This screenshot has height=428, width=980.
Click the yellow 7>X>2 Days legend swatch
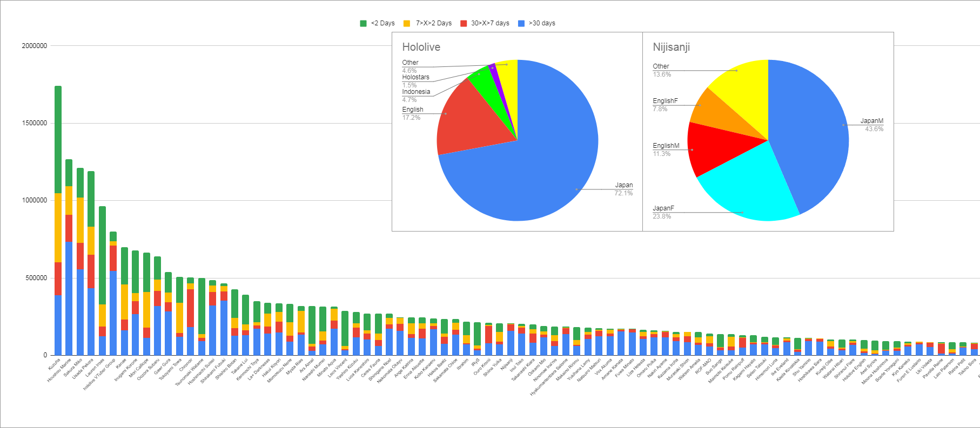tap(407, 23)
